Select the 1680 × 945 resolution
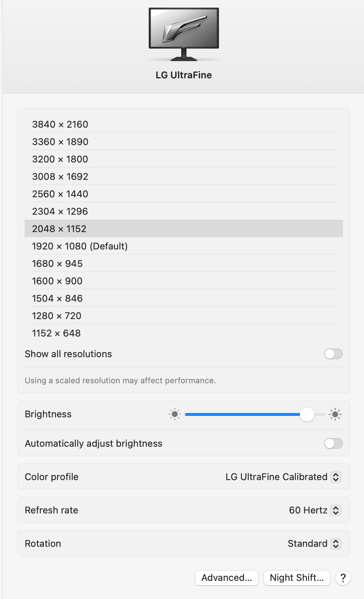 click(57, 264)
